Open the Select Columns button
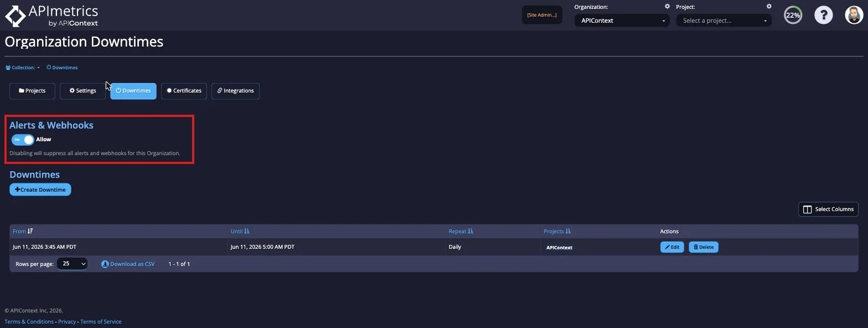The width and height of the screenshot is (868, 328). tap(828, 209)
